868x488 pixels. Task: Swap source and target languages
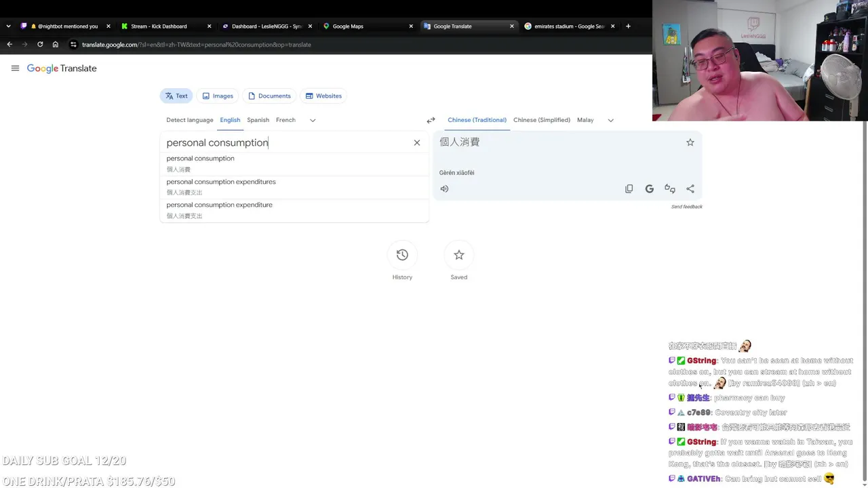click(431, 120)
